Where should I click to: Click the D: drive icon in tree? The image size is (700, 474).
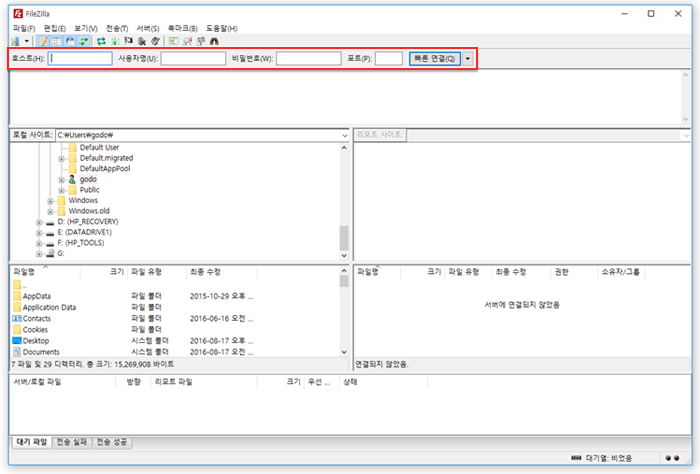(x=50, y=222)
